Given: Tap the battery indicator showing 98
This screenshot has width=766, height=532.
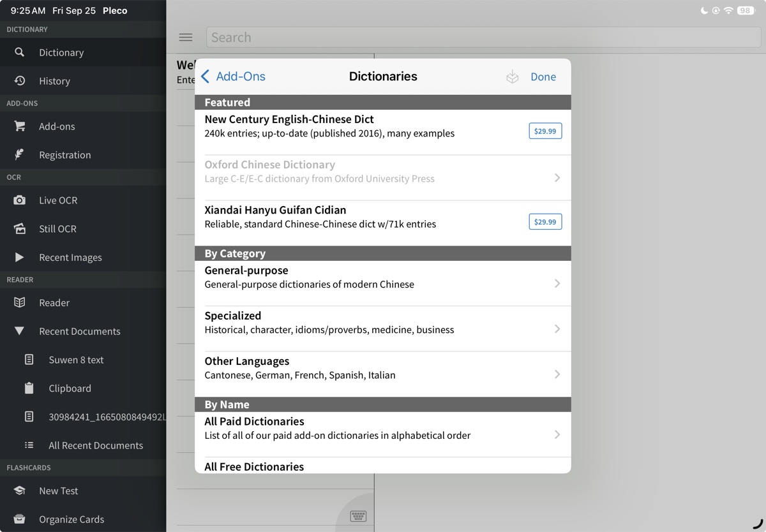Looking at the screenshot, I should click(x=746, y=10).
